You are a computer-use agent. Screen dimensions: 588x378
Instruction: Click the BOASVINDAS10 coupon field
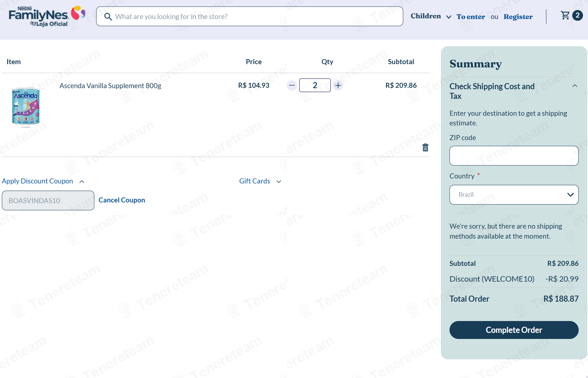[48, 201]
